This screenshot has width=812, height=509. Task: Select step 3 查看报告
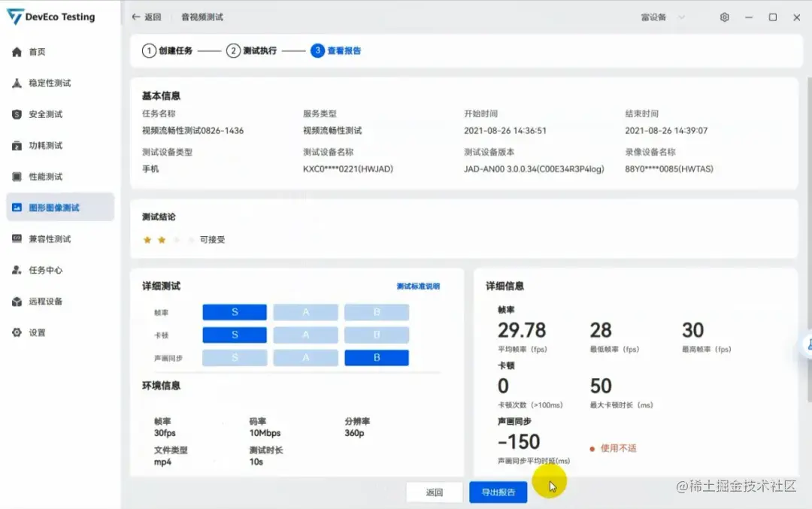(x=336, y=50)
